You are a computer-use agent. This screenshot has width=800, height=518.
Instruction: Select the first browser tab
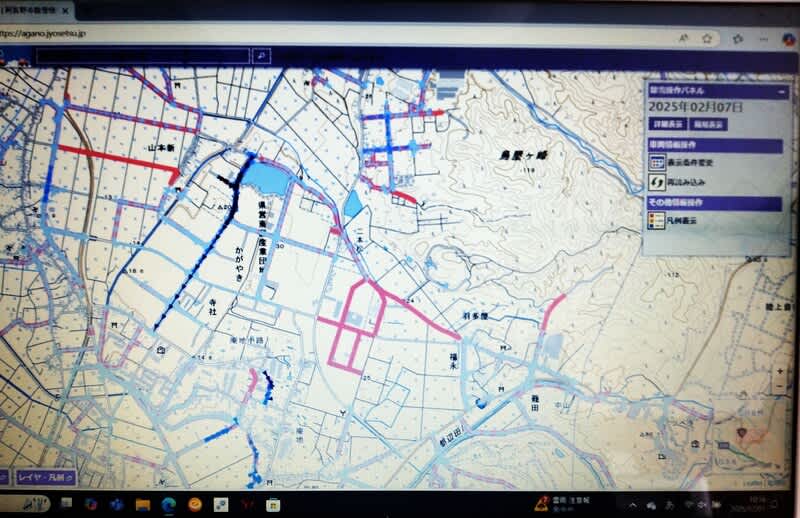pos(36,10)
